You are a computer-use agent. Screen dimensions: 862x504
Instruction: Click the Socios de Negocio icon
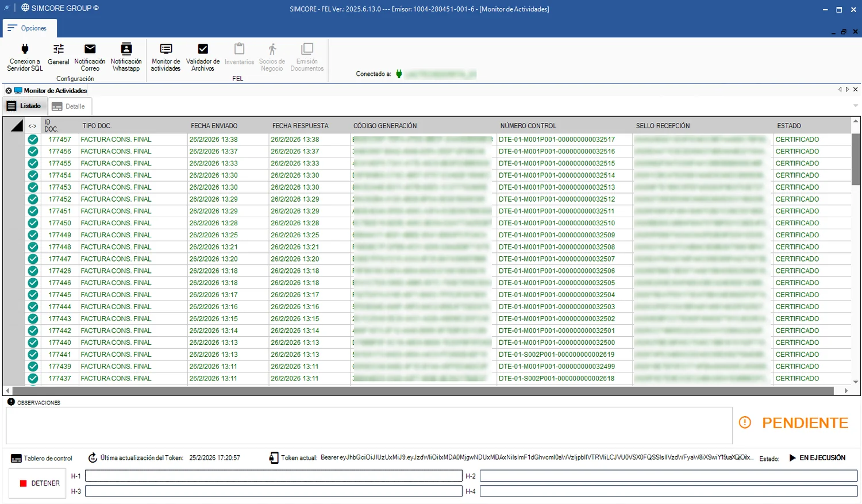pos(272,56)
